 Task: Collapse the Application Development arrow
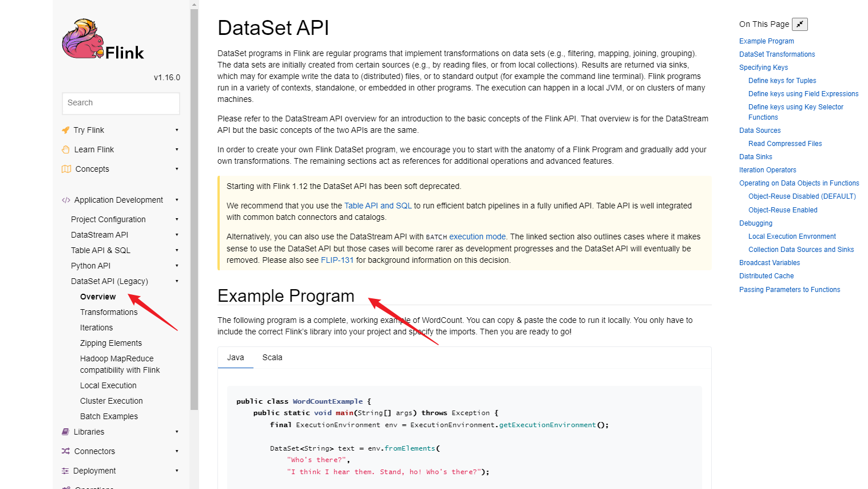[x=177, y=200]
